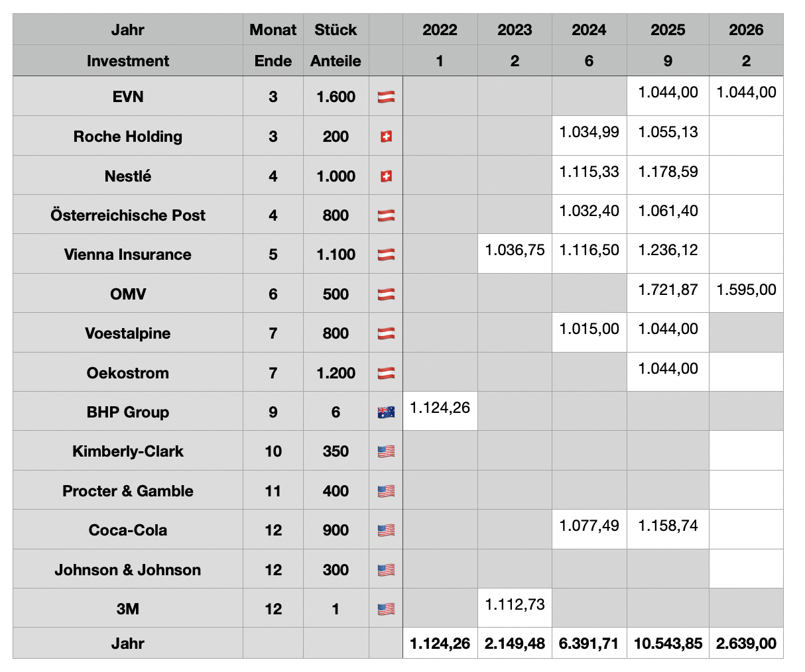Select the Investment header cell
Image resolution: width=805 pixels, height=672 pixels.
point(128,61)
